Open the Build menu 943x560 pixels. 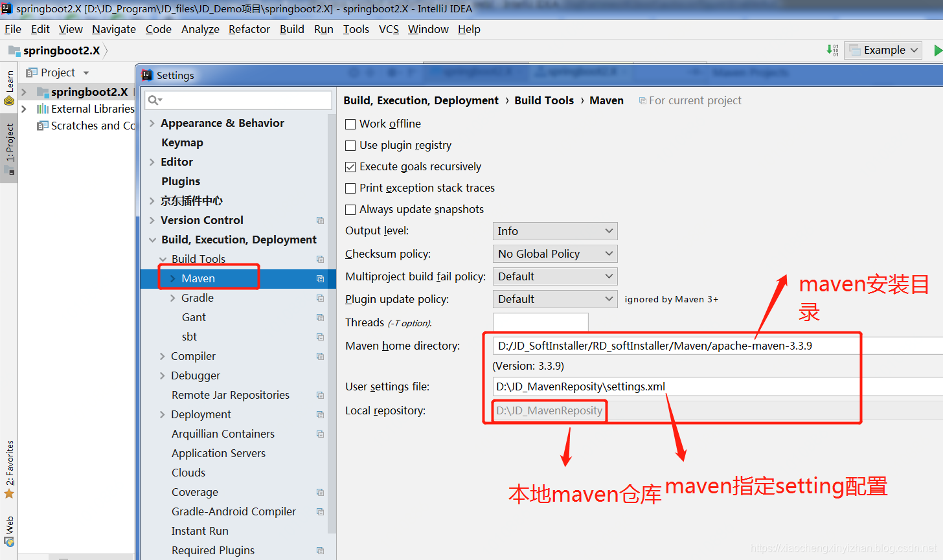click(292, 29)
